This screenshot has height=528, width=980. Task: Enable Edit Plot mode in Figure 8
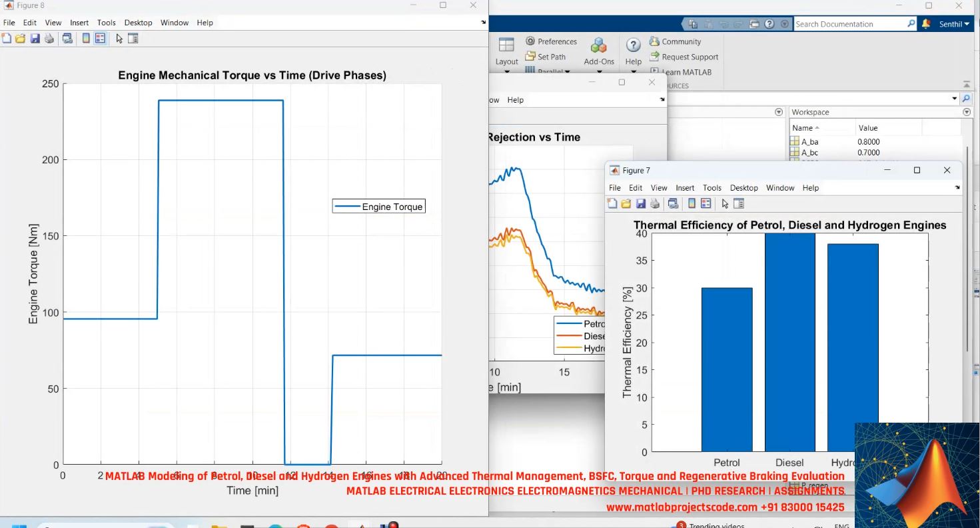pyautogui.click(x=119, y=38)
